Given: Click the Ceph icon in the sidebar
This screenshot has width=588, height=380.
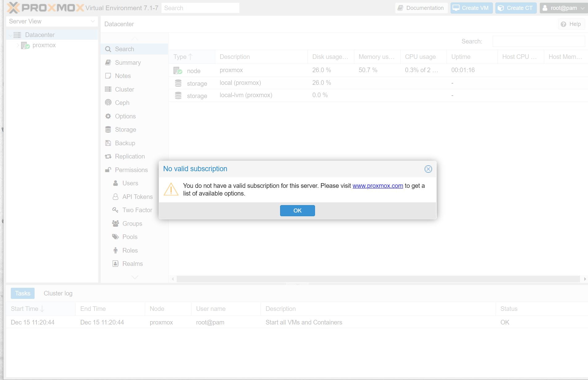Looking at the screenshot, I should [x=108, y=103].
